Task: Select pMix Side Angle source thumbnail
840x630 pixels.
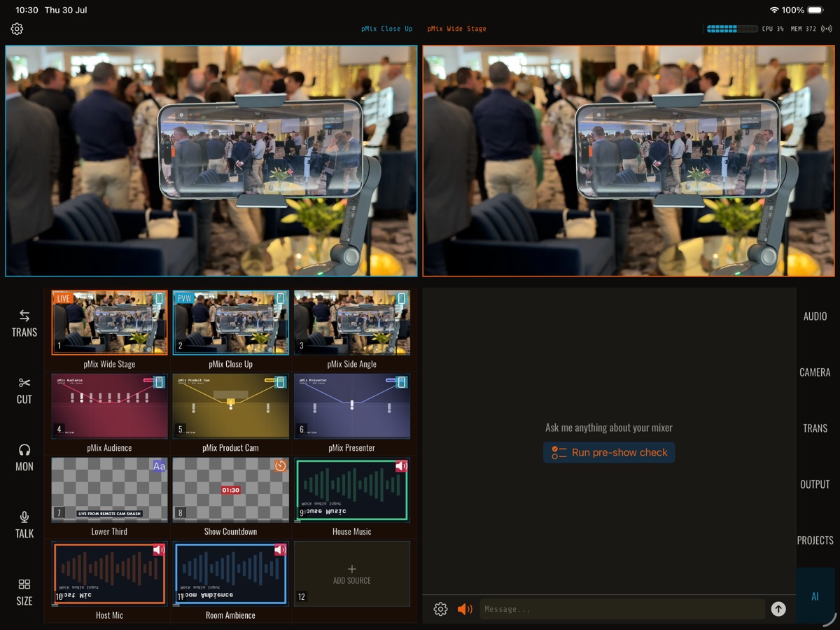Action: (x=352, y=323)
